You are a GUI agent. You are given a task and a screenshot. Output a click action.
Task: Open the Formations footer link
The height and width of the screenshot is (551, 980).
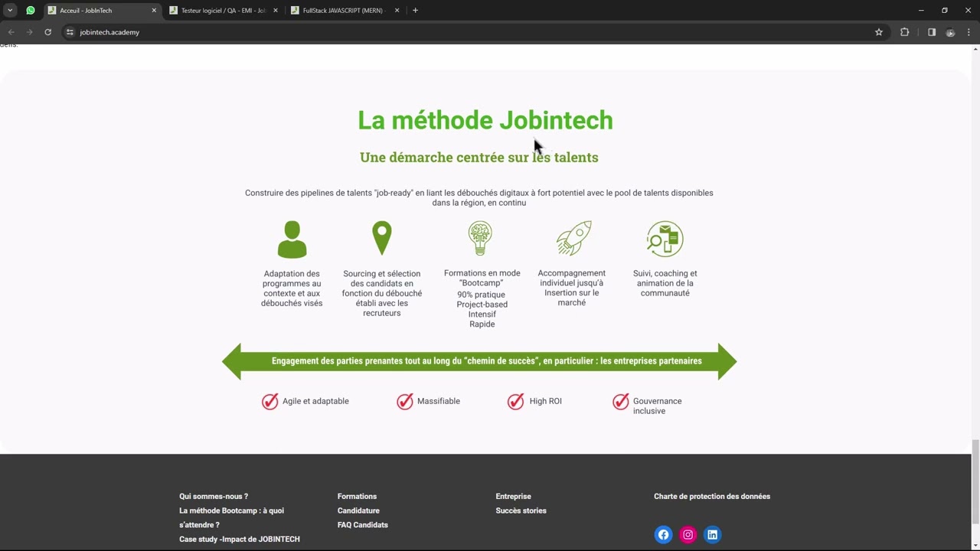pos(357,497)
